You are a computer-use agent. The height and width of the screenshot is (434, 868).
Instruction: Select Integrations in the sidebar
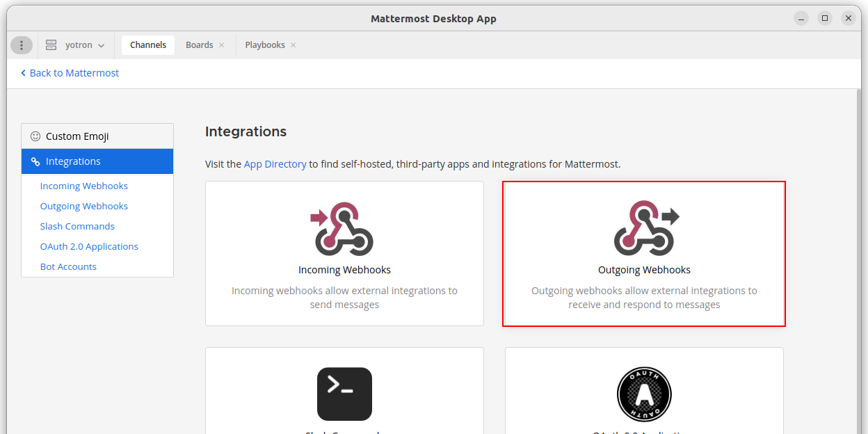pos(97,161)
